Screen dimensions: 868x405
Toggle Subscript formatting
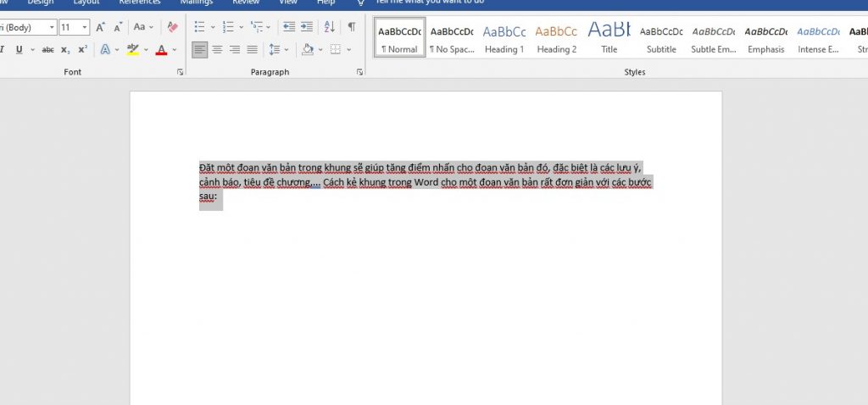pos(65,50)
